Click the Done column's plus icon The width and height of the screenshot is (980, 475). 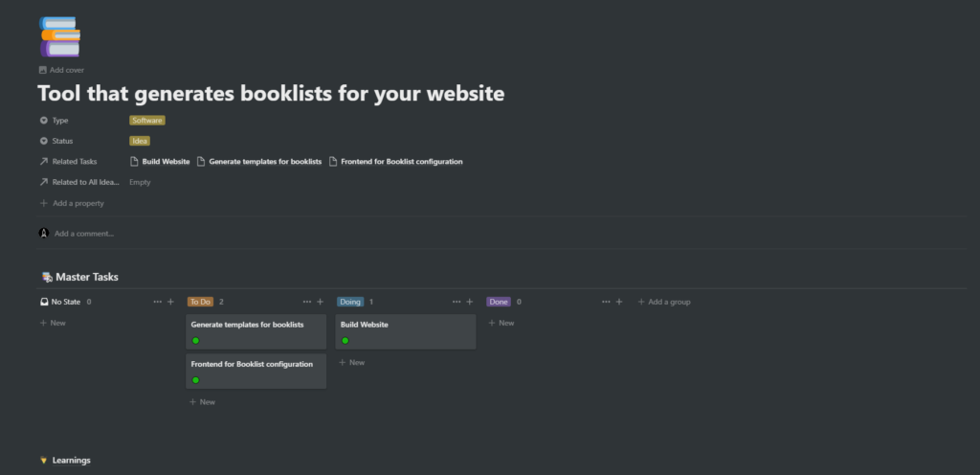618,302
